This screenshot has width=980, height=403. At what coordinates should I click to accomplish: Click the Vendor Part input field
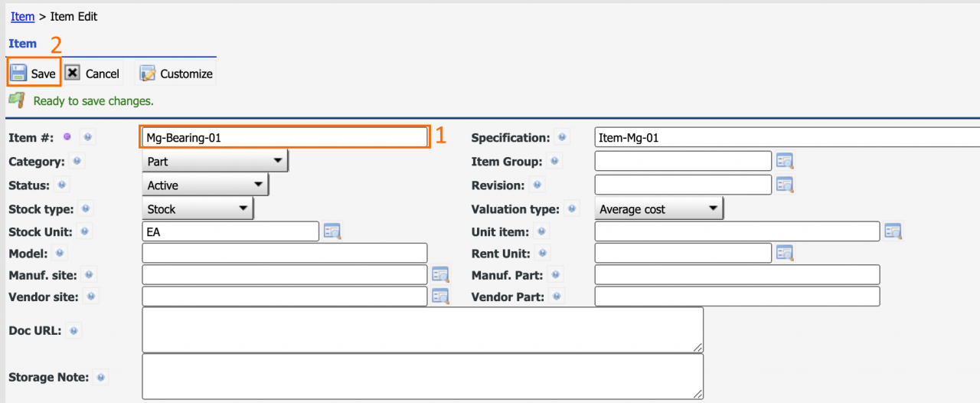click(x=737, y=297)
